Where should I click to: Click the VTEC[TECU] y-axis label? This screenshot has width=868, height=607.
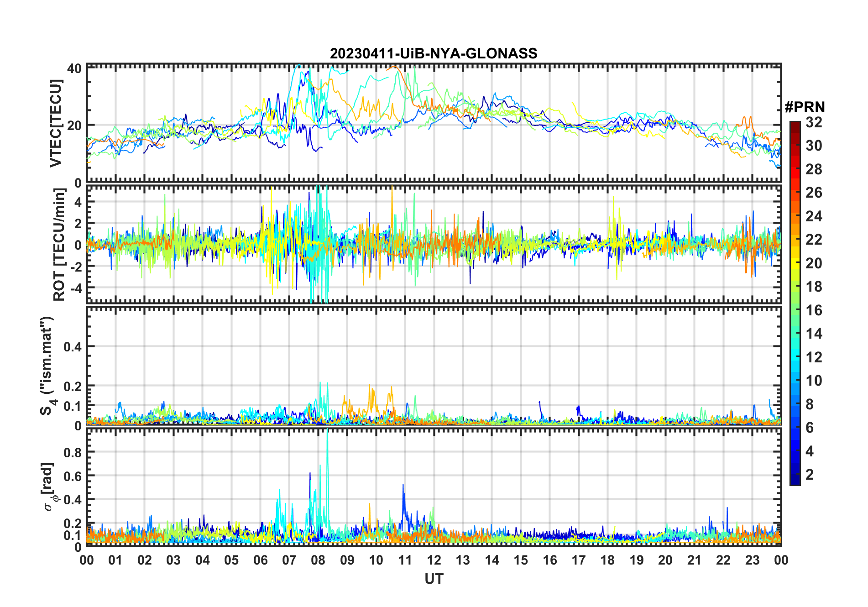point(56,123)
